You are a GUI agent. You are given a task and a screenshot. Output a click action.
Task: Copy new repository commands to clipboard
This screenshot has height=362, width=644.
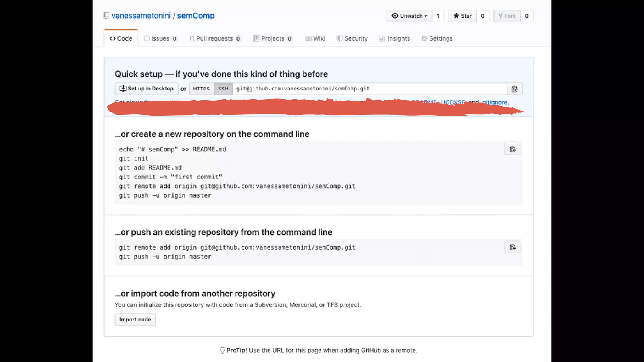(x=512, y=149)
